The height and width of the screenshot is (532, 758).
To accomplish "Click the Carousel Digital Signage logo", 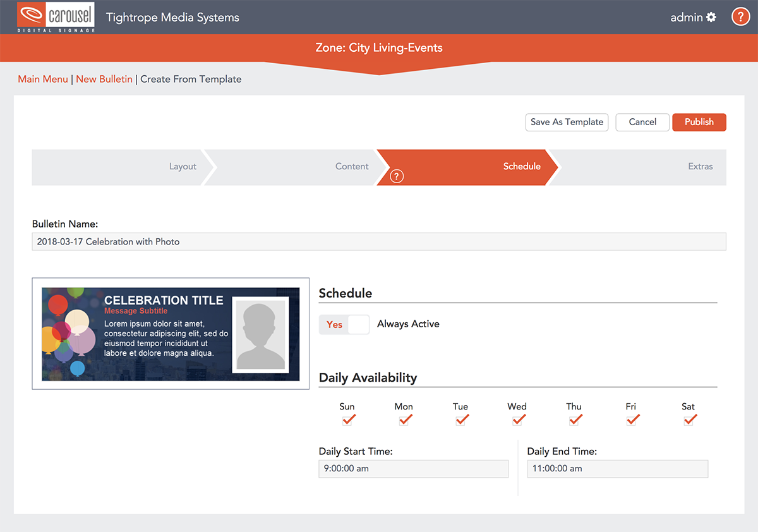I will [x=56, y=17].
